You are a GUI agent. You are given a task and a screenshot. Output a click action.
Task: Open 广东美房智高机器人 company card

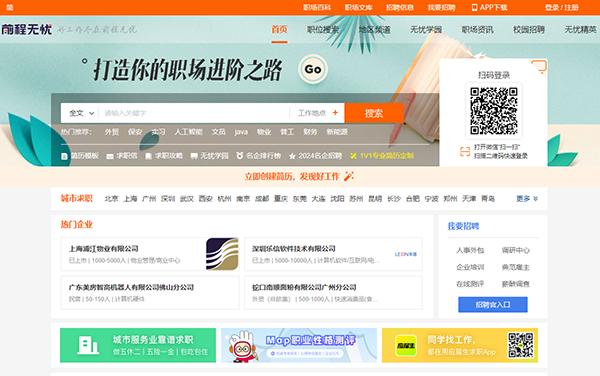point(150,293)
